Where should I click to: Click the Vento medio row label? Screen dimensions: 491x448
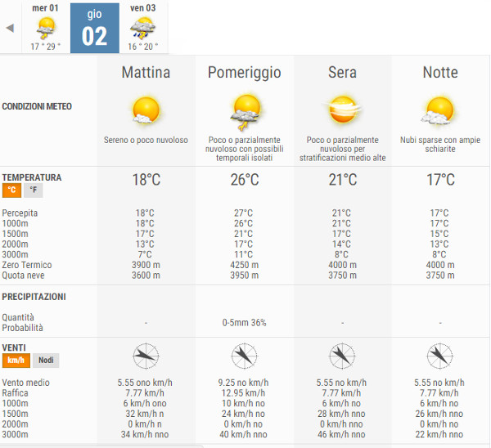(x=25, y=383)
